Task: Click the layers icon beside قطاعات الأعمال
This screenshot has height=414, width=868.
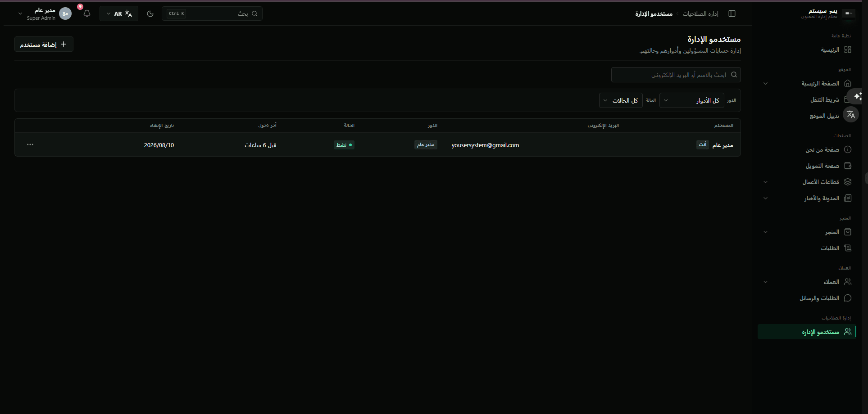Action: click(x=848, y=182)
